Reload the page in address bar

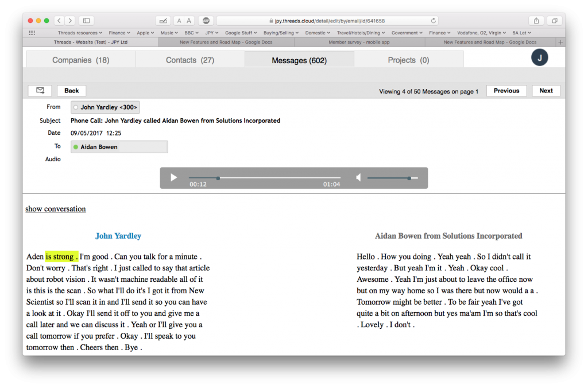click(x=433, y=21)
